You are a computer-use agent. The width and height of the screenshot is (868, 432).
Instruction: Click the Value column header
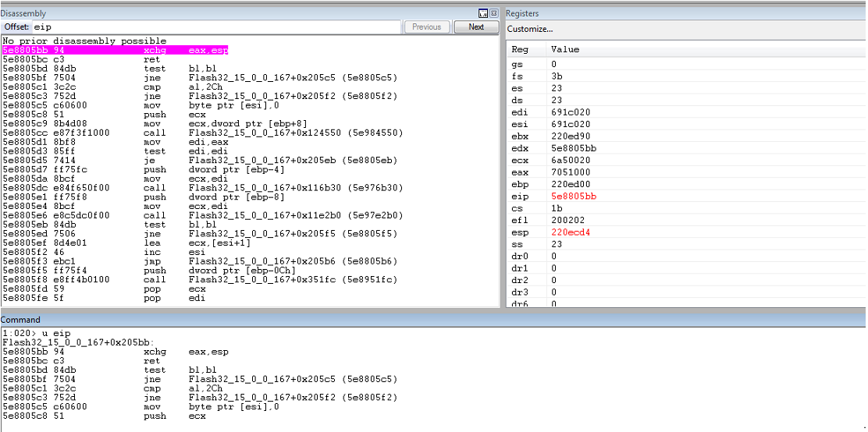point(565,49)
